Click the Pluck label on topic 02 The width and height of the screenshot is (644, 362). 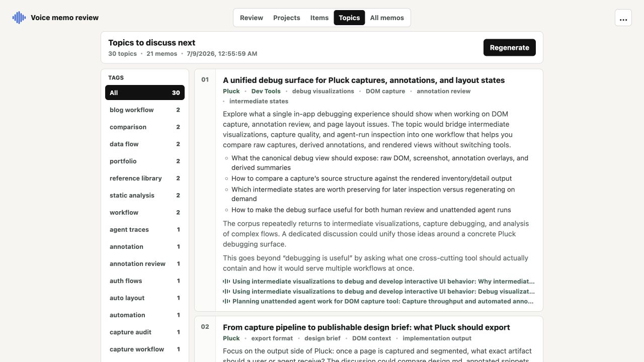tap(231, 338)
